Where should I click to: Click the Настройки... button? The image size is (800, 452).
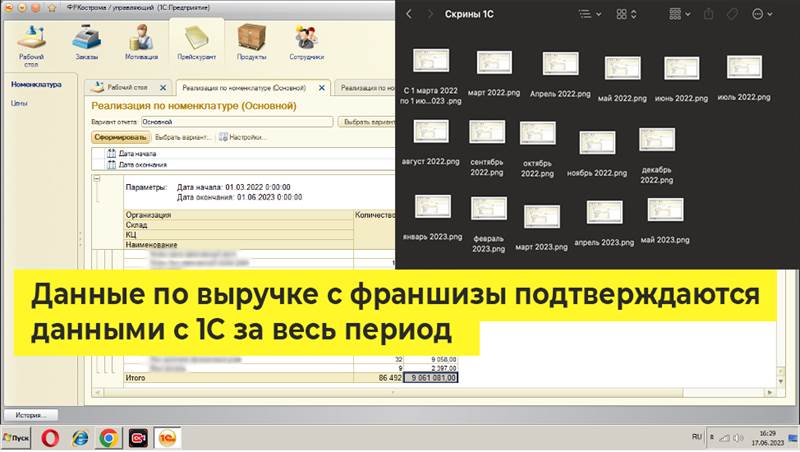[240, 137]
